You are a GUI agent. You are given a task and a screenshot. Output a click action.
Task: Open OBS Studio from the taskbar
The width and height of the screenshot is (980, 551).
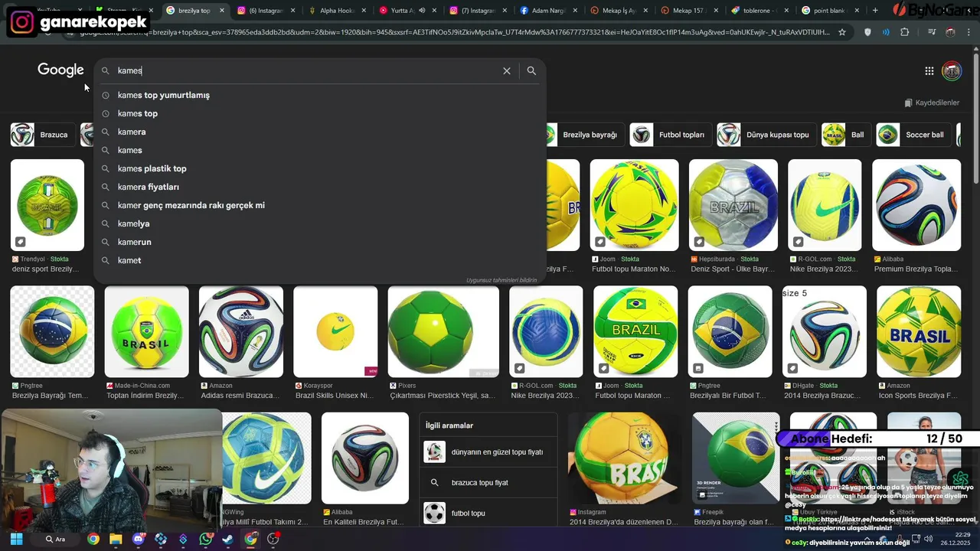(x=273, y=539)
